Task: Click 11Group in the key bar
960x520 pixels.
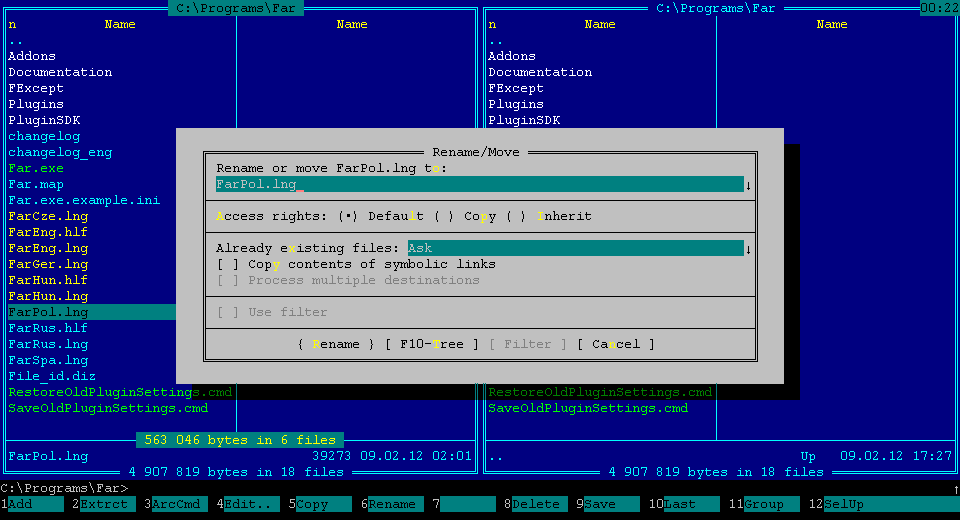Action: click(x=770, y=504)
